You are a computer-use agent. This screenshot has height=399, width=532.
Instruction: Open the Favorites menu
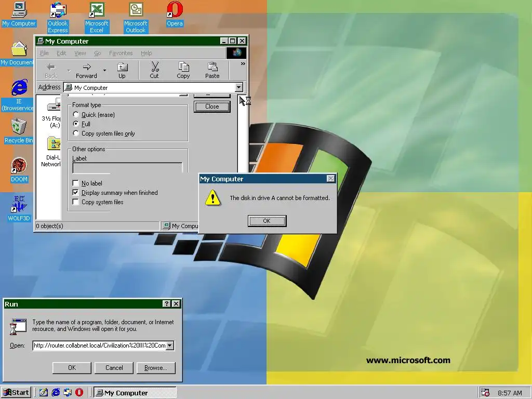[x=121, y=53]
